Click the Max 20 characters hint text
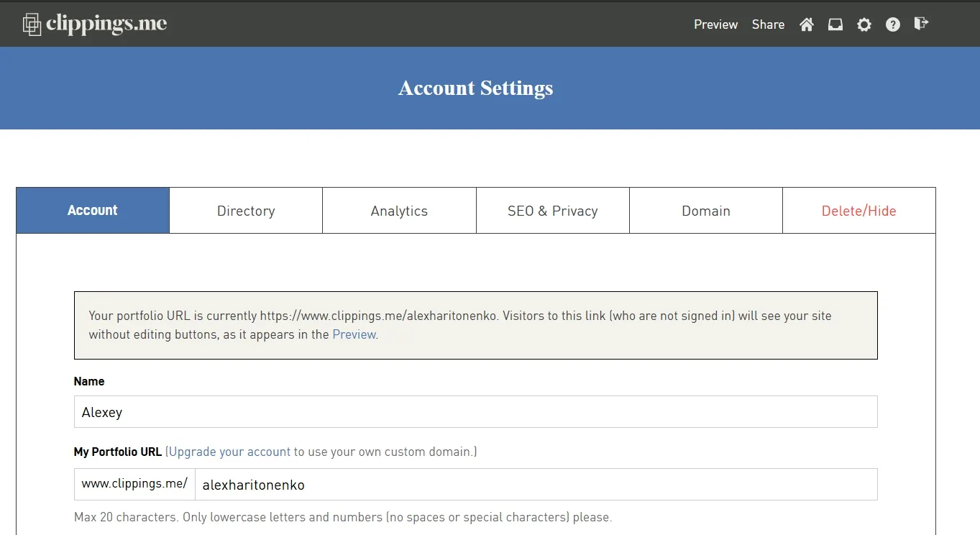Viewport: 980px width, 535px height. click(343, 517)
